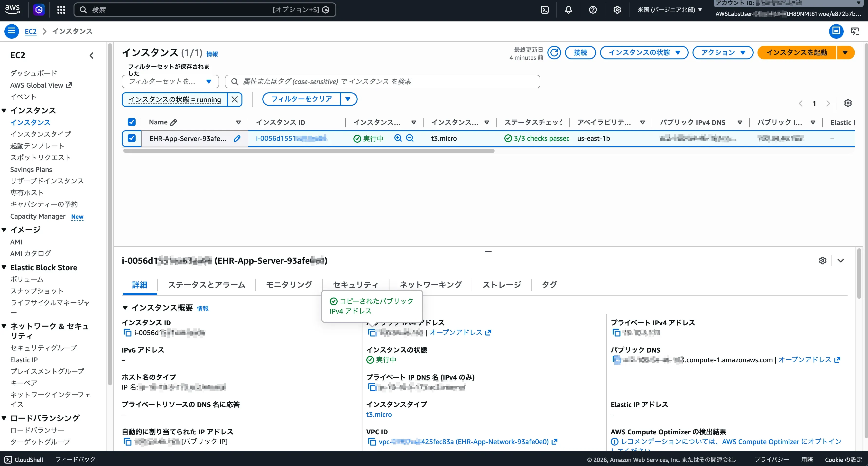Collapse the インスタンス sidebar section
The height and width of the screenshot is (466, 868).
tap(4, 111)
